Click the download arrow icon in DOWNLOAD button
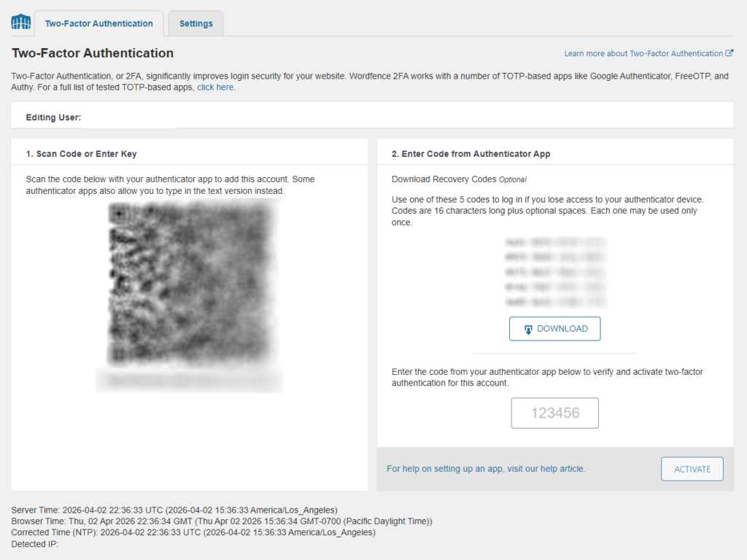Image resolution: width=747 pixels, height=560 pixels. pyautogui.click(x=528, y=329)
